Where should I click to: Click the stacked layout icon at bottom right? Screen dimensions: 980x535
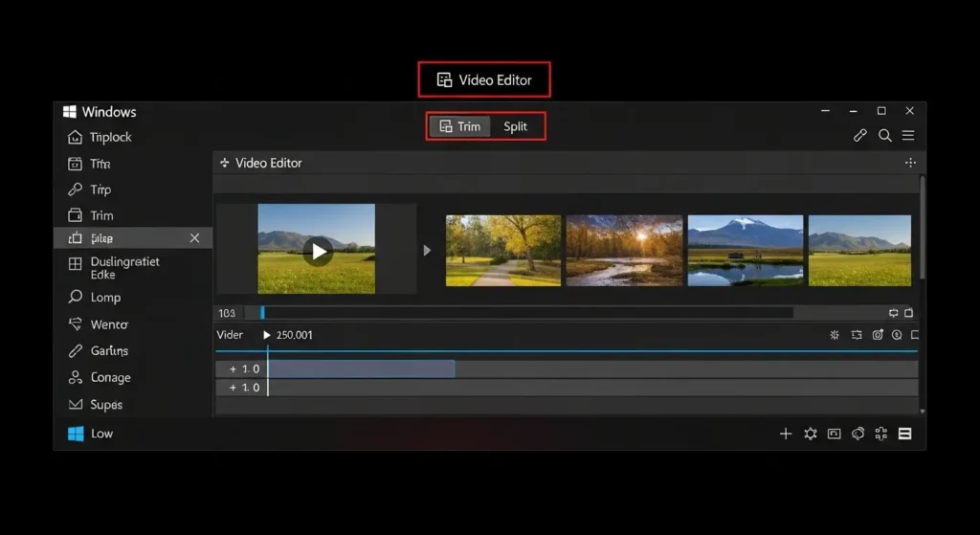pos(904,434)
